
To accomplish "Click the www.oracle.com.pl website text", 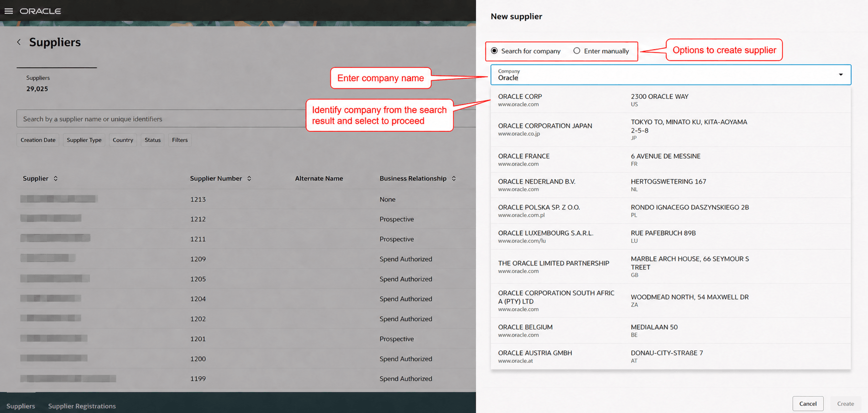I will click(x=522, y=215).
